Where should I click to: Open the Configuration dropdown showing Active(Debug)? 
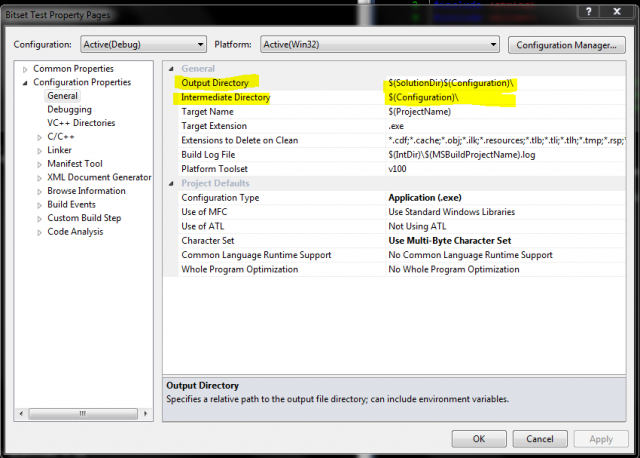pyautogui.click(x=143, y=44)
